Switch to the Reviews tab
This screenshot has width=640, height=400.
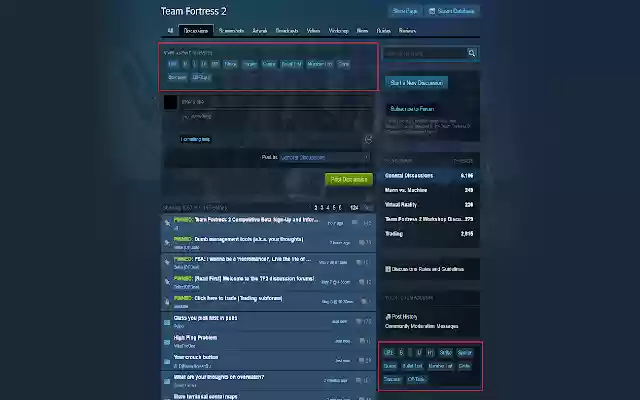[x=407, y=31]
